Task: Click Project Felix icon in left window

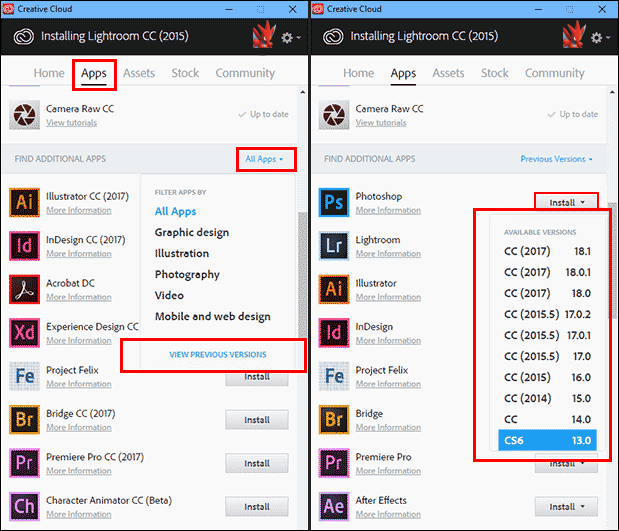Action: tap(24, 376)
